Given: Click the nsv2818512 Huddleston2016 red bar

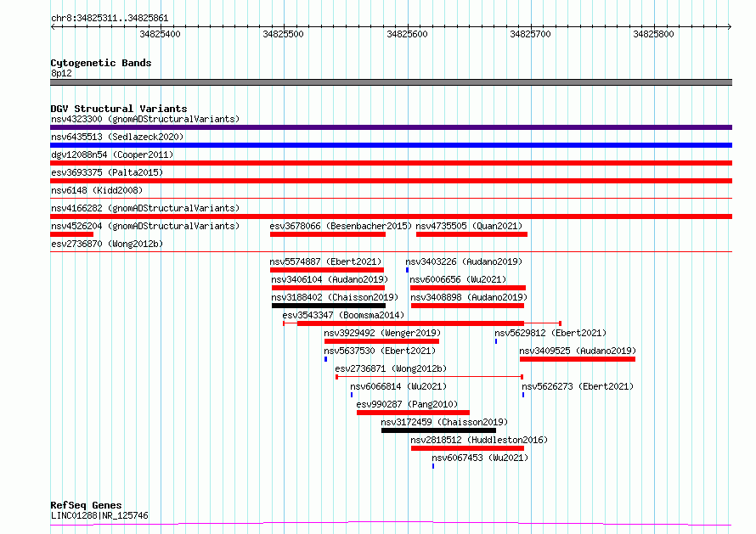Looking at the screenshot, I should 468,448.
